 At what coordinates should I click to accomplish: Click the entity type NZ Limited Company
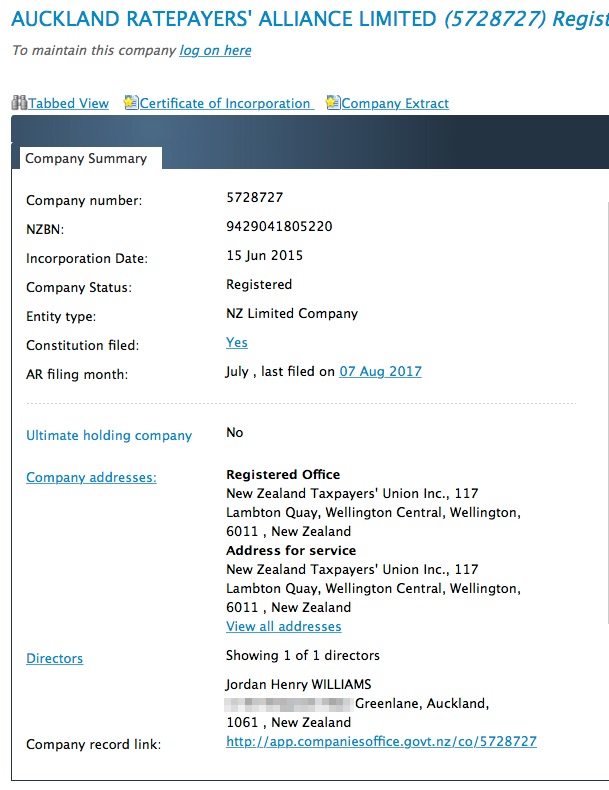point(292,314)
